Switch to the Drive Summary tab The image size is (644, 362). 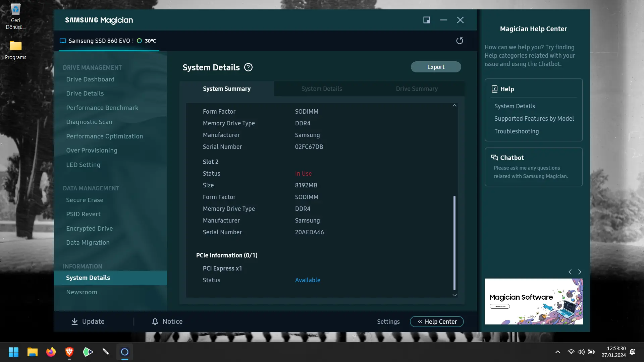tap(417, 89)
